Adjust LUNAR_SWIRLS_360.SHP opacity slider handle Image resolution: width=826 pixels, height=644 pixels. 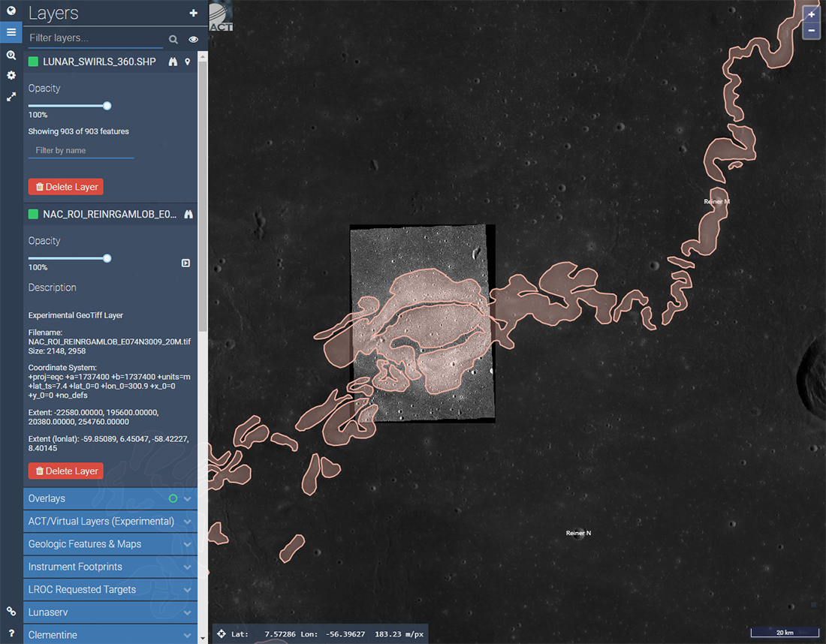[107, 106]
